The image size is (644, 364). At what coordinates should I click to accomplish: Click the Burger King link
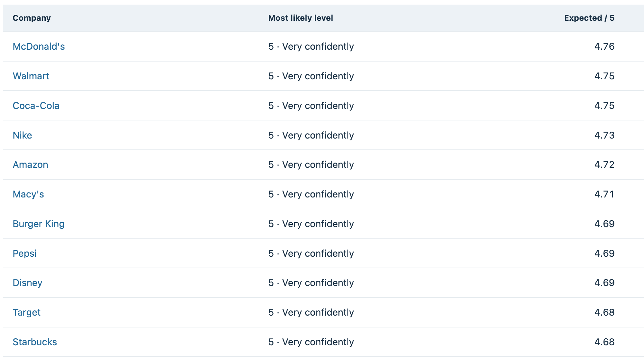[x=39, y=224]
